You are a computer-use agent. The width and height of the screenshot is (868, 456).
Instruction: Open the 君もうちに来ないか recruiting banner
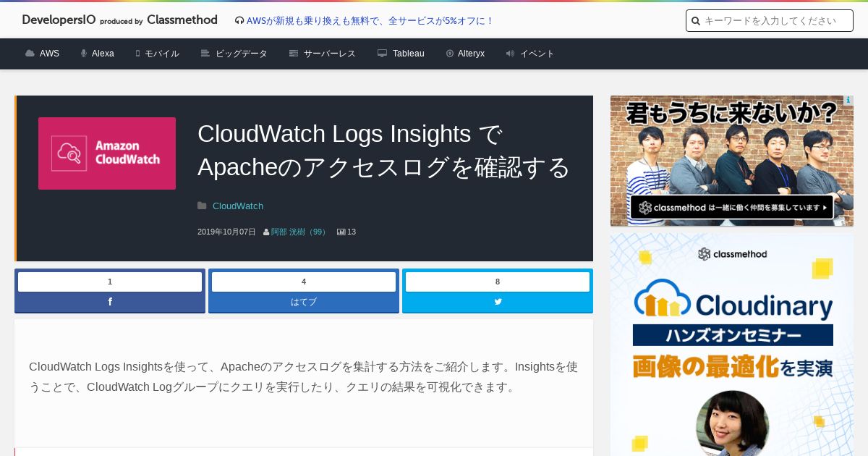click(732, 161)
